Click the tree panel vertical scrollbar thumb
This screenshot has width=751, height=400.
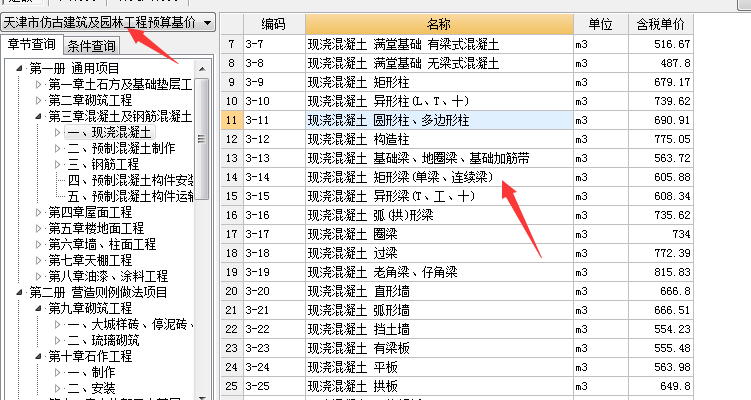coord(202,139)
